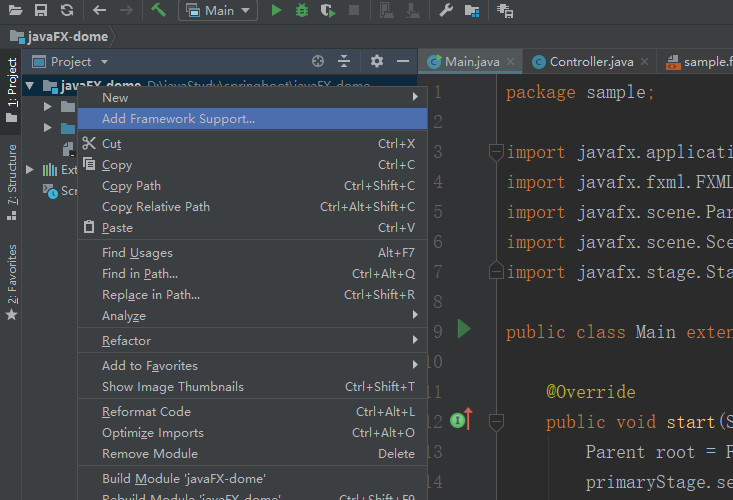The image size is (733, 500).
Task: Select Build Module 'javaFX-dome'
Action: [x=252, y=479]
